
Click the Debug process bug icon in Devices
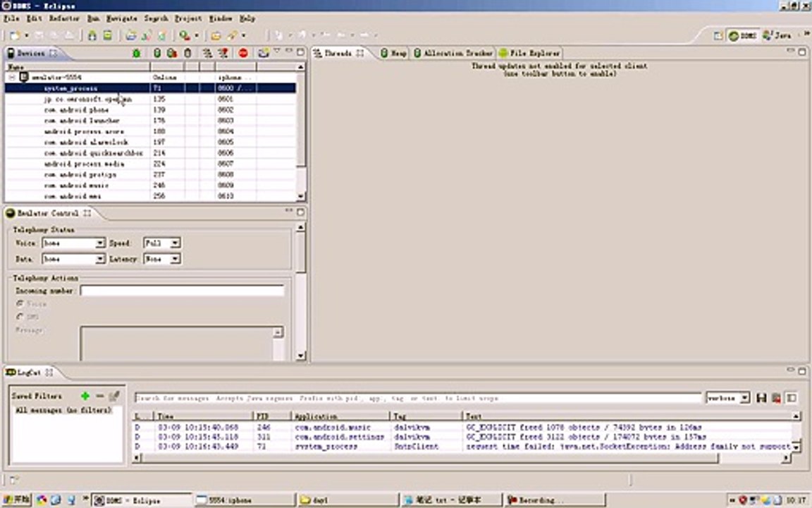click(137, 53)
